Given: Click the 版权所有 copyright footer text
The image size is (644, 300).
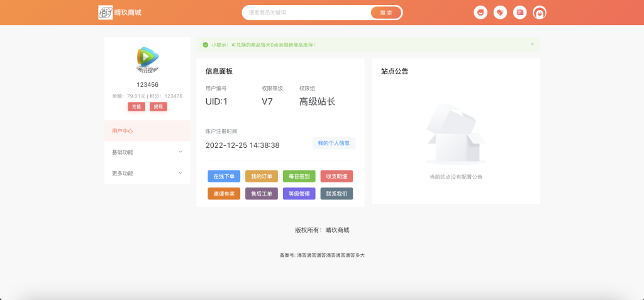Looking at the screenshot, I should [x=322, y=230].
